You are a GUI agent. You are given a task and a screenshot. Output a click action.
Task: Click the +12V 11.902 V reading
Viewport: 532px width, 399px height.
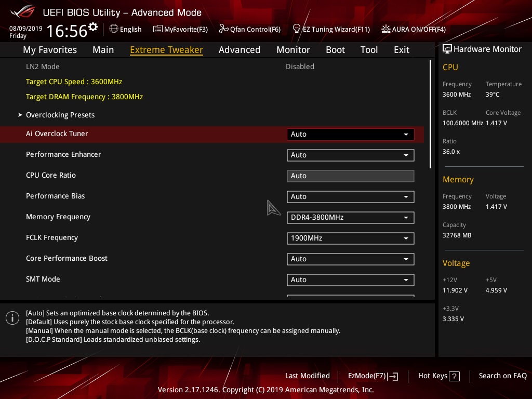[x=455, y=290]
